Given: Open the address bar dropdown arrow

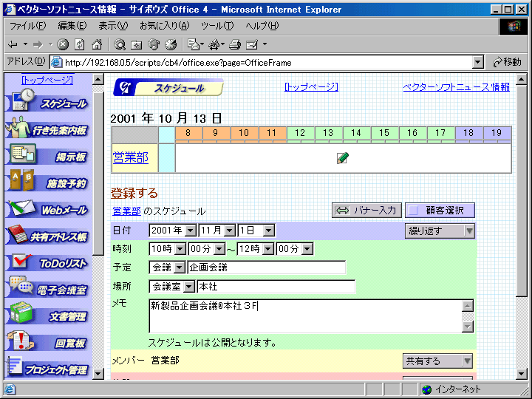Looking at the screenshot, I should pos(478,62).
